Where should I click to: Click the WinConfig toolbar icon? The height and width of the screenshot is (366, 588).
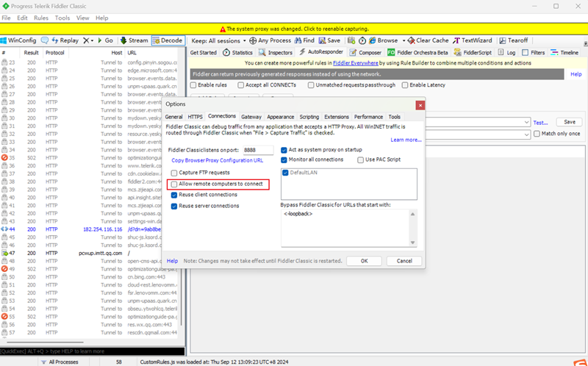pos(4,40)
